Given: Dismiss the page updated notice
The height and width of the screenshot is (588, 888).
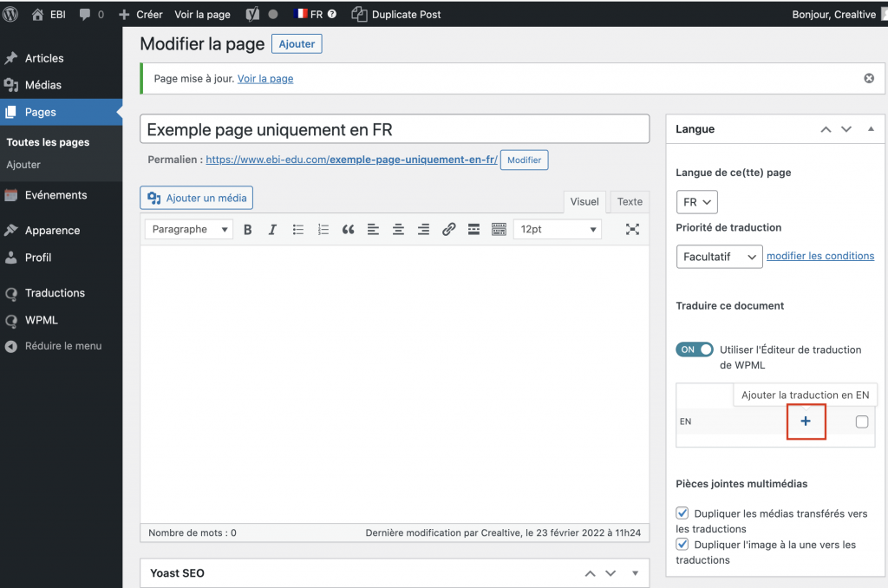Looking at the screenshot, I should point(869,78).
